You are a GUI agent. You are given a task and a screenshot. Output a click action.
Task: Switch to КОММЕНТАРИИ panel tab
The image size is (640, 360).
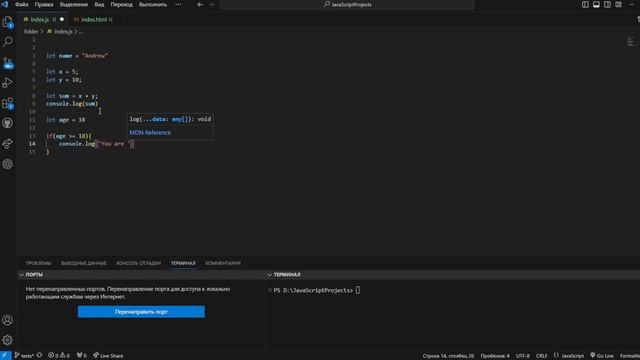click(223, 263)
